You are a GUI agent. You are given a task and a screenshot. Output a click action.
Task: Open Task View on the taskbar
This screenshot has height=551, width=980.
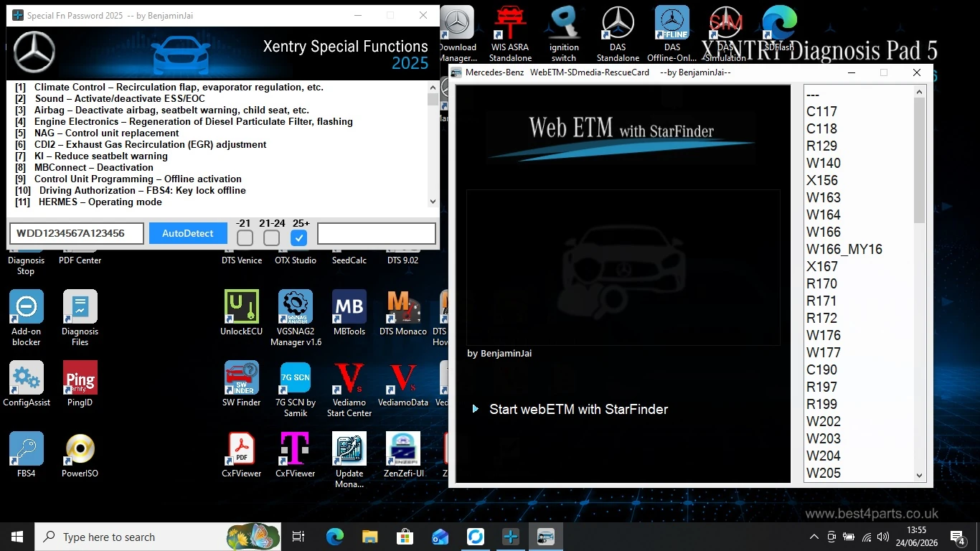[x=298, y=537]
